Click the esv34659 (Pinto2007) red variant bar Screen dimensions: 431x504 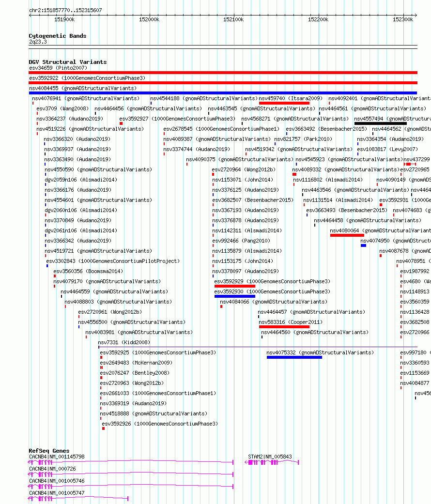click(x=223, y=73)
